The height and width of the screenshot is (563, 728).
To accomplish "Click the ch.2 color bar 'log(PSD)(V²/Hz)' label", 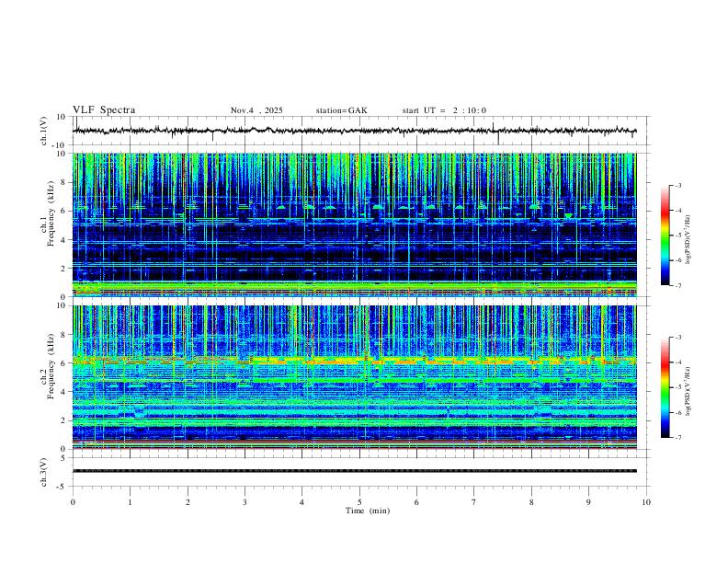I will 688,392.
